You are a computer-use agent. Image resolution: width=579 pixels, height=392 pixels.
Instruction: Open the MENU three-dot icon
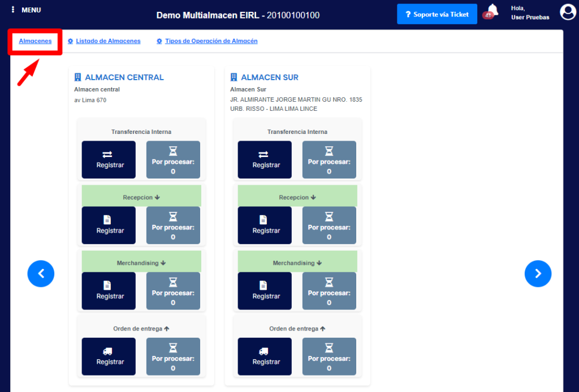click(13, 10)
